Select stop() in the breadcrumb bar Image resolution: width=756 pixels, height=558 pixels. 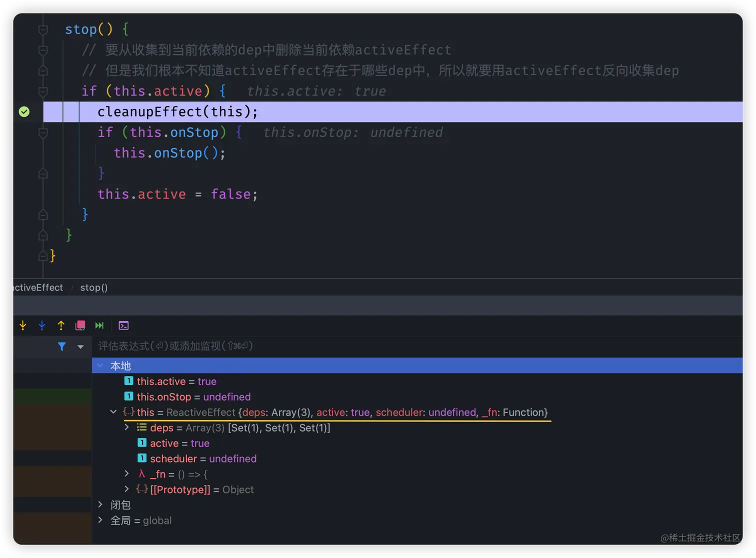pos(94,287)
